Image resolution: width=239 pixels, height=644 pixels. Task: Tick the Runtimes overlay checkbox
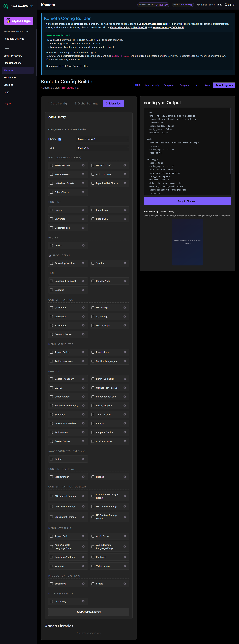(x=93, y=557)
